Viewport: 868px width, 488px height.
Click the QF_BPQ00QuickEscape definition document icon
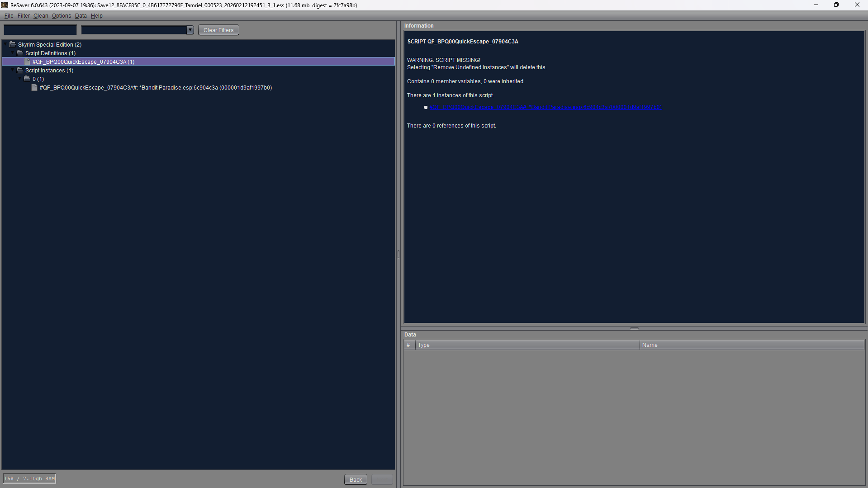click(28, 62)
